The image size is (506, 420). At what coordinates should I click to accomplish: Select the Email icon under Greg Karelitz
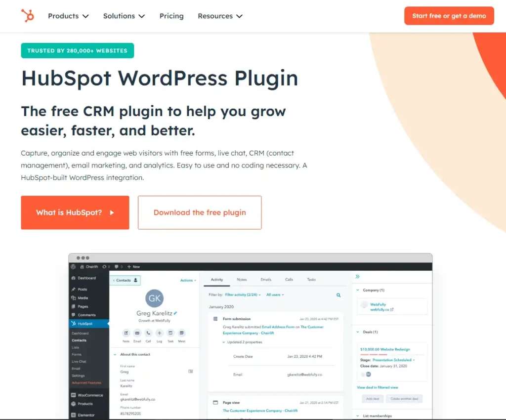(137, 333)
